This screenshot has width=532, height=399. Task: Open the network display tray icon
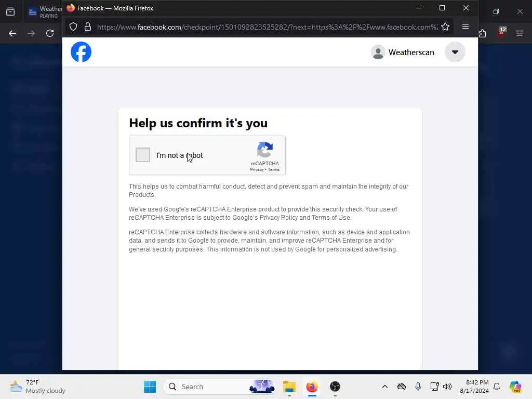[x=434, y=387]
